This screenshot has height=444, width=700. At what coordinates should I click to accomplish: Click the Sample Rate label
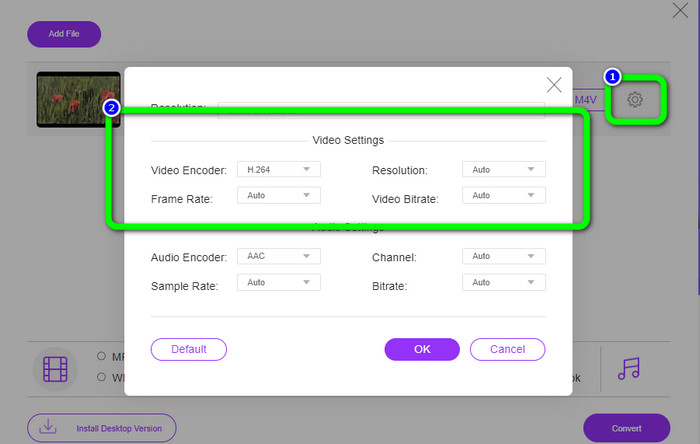(x=184, y=286)
